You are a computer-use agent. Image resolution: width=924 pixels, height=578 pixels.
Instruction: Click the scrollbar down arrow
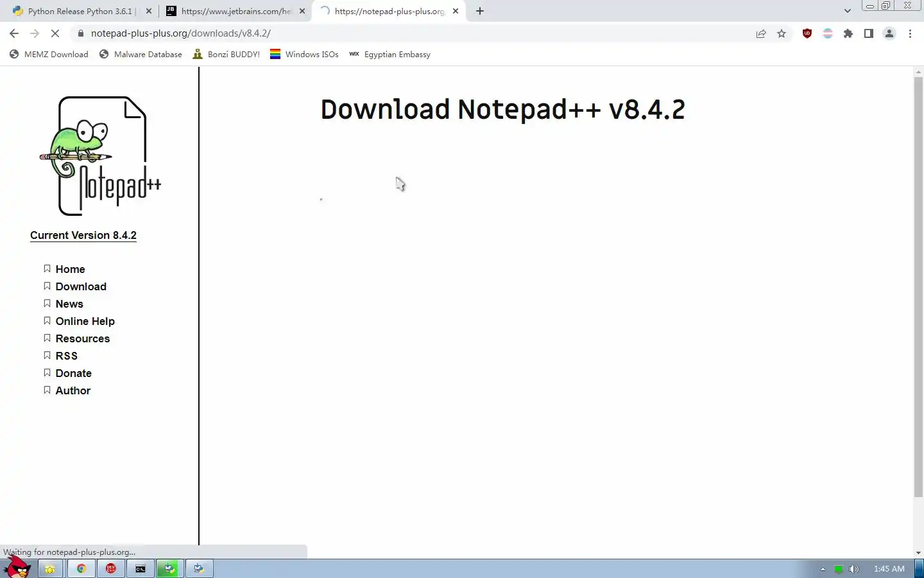coord(918,552)
